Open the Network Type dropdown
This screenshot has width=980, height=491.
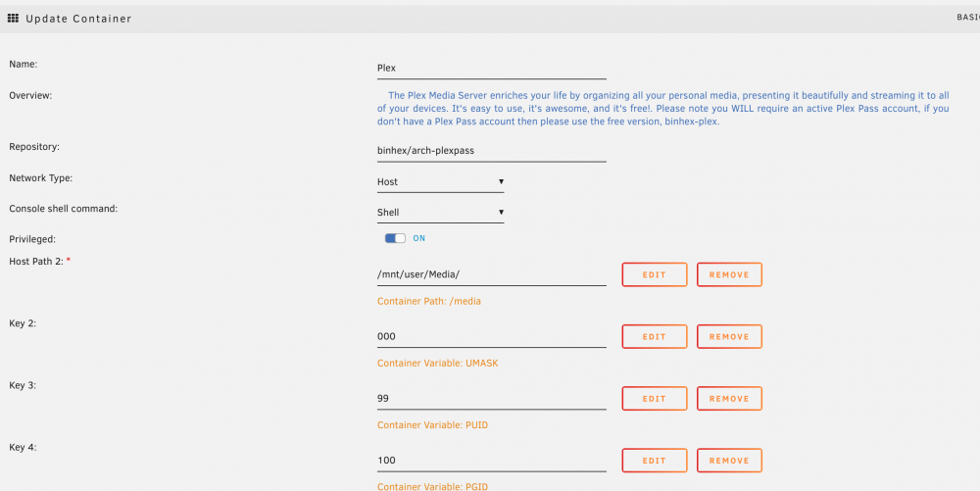click(x=441, y=181)
